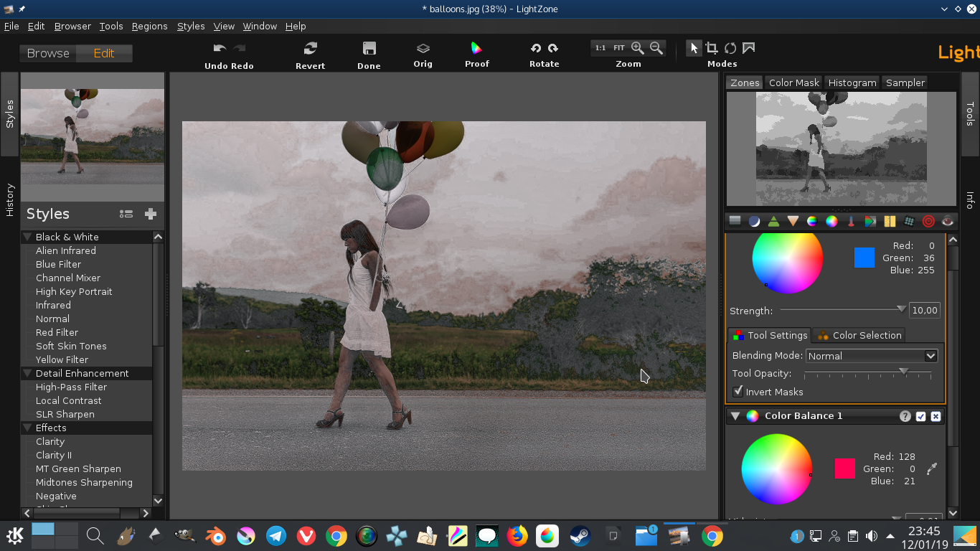
Task: Switch to the Histogram tab
Action: pos(852,83)
